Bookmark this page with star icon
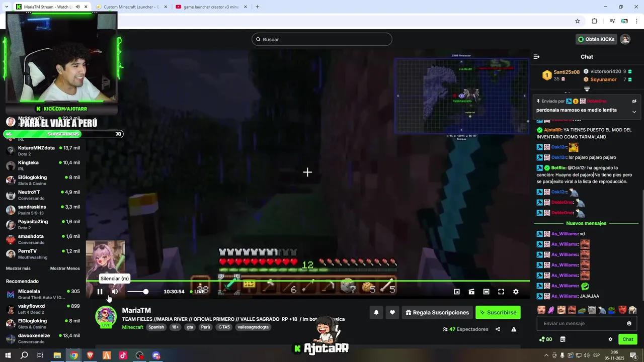The height and width of the screenshot is (362, 644). click(578, 21)
